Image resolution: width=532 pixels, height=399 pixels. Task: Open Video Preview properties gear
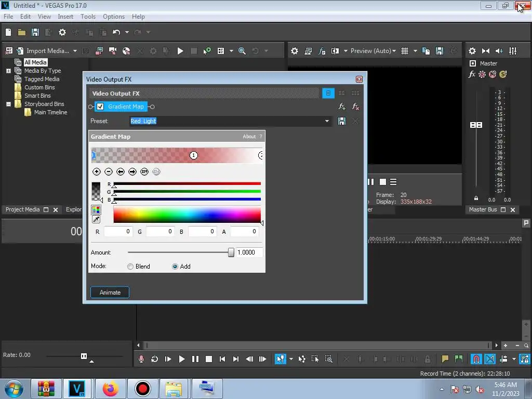[295, 51]
